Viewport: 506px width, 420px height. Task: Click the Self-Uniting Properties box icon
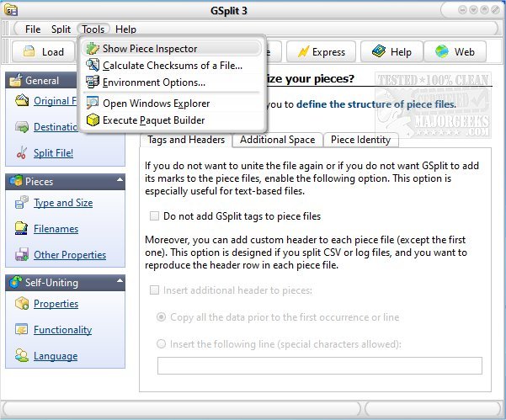[22, 303]
